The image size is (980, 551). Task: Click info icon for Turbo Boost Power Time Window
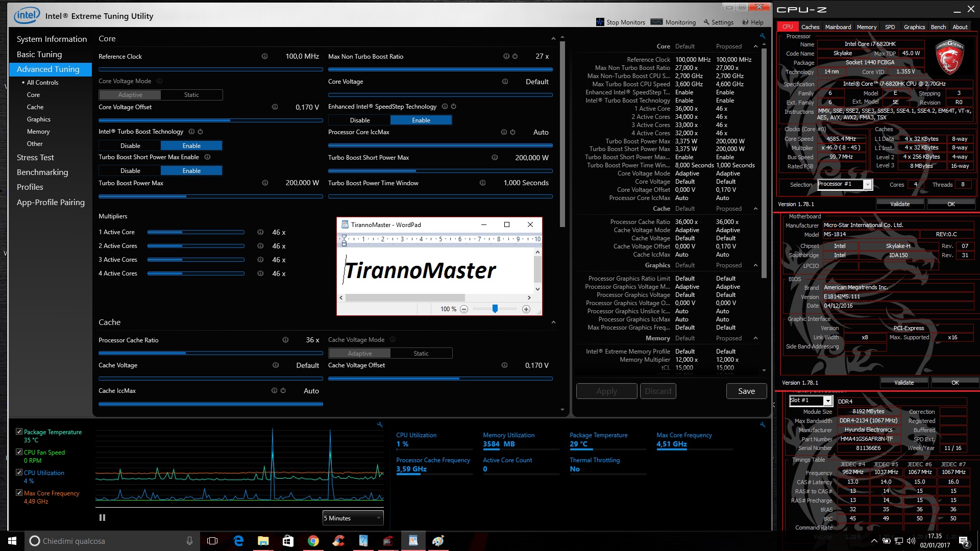point(482,183)
